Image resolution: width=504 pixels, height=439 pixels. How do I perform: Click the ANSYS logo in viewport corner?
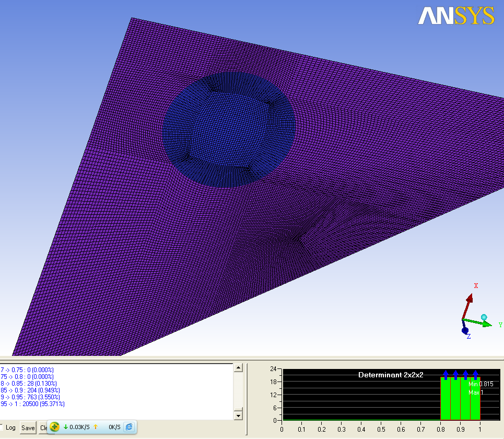[456, 16]
